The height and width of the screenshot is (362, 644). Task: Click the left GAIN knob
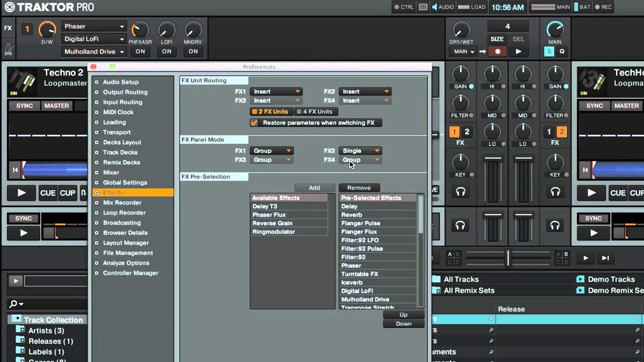tap(460, 74)
